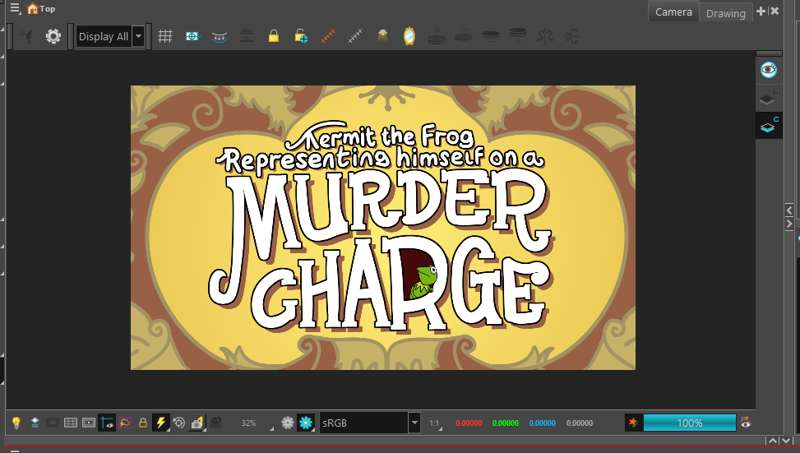
Task: Toggle the blue layer current-drawing mode button
Action: click(768, 125)
